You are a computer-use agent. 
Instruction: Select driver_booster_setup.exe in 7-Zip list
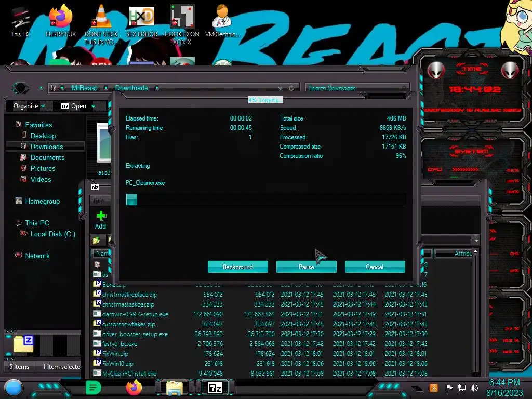pos(135,334)
